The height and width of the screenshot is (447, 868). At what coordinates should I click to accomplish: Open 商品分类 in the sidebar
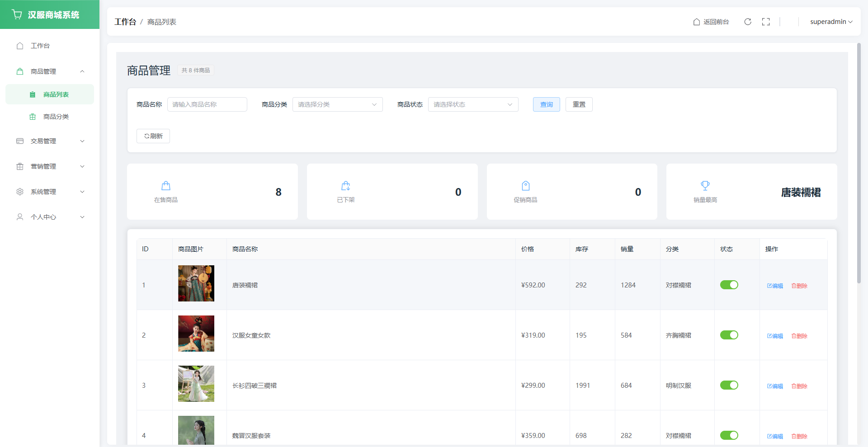56,117
